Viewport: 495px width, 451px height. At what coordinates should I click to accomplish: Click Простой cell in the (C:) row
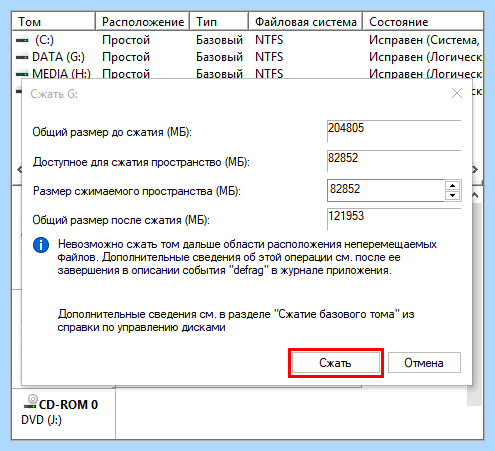(126, 40)
